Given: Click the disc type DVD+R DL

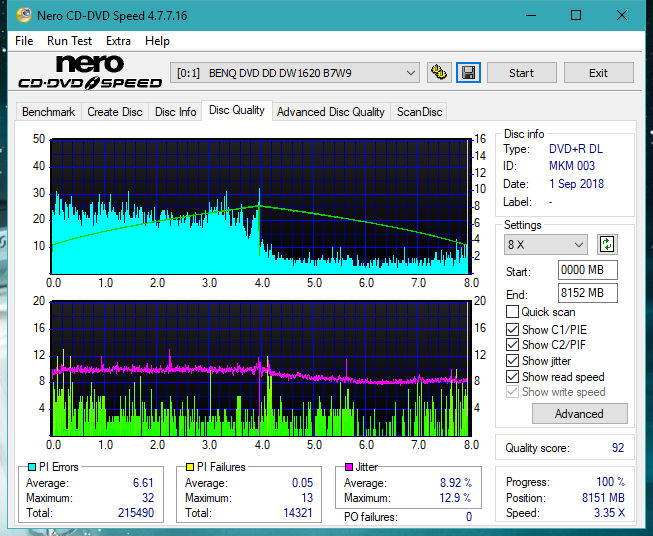Looking at the screenshot, I should 576,149.
